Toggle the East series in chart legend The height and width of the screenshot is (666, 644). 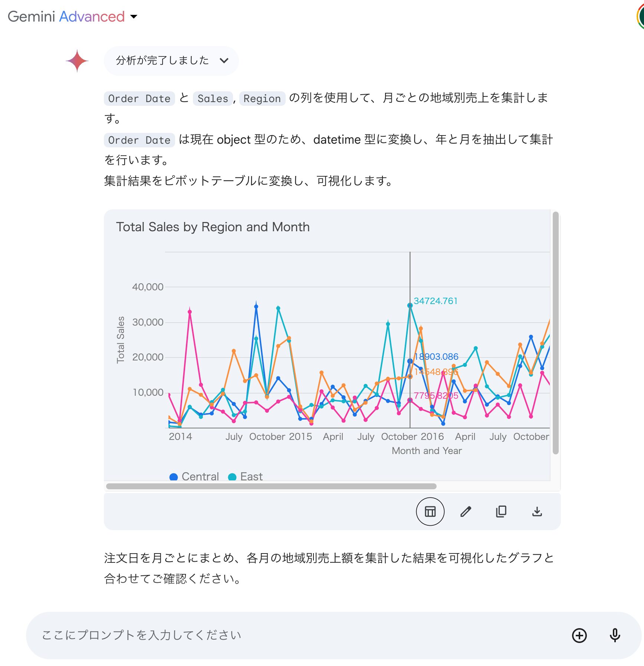tap(246, 476)
